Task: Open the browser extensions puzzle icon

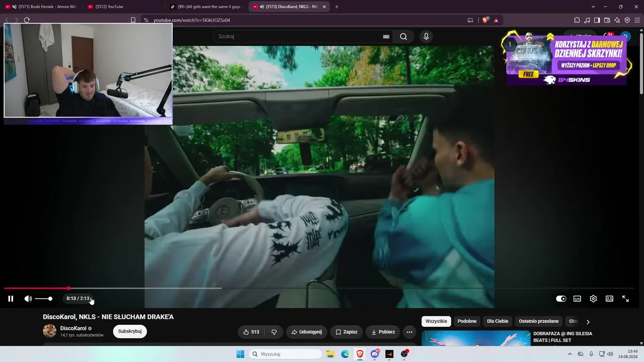Action: pyautogui.click(x=577, y=20)
